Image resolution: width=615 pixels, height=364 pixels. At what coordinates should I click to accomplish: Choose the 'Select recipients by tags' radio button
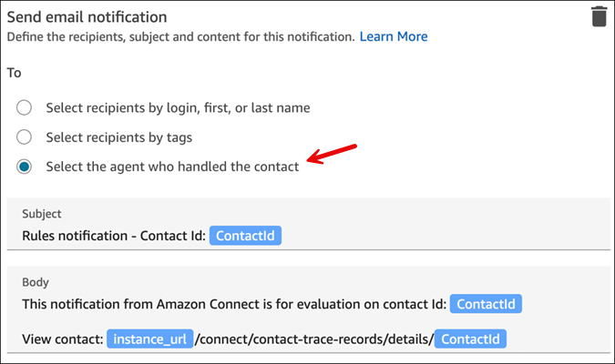click(26, 137)
